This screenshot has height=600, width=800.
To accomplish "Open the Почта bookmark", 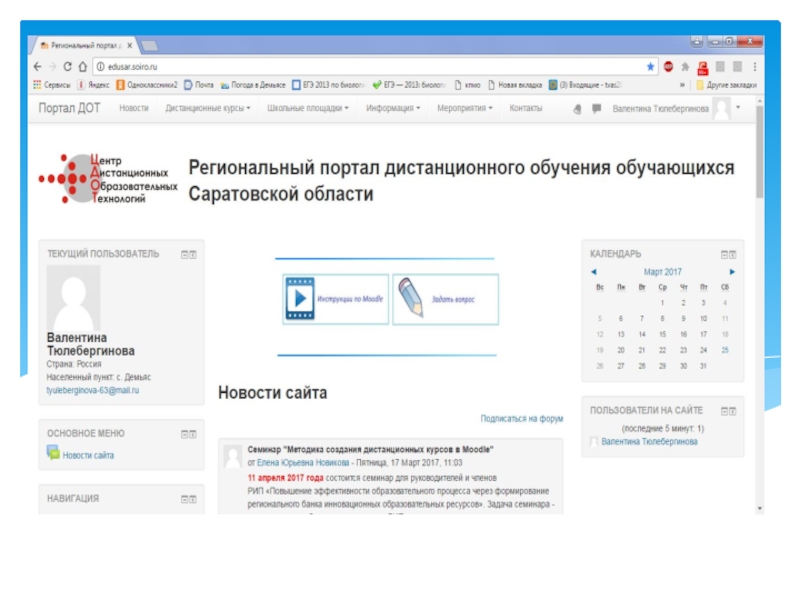I will click(199, 85).
